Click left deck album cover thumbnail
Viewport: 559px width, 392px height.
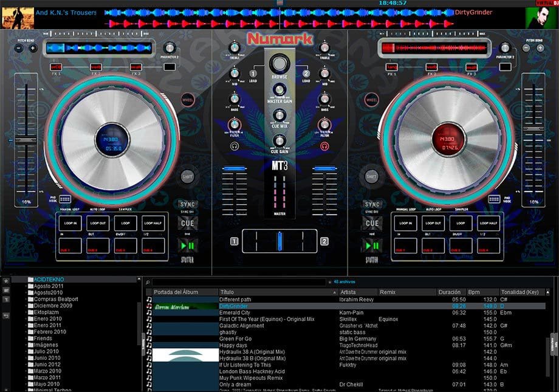point(18,18)
